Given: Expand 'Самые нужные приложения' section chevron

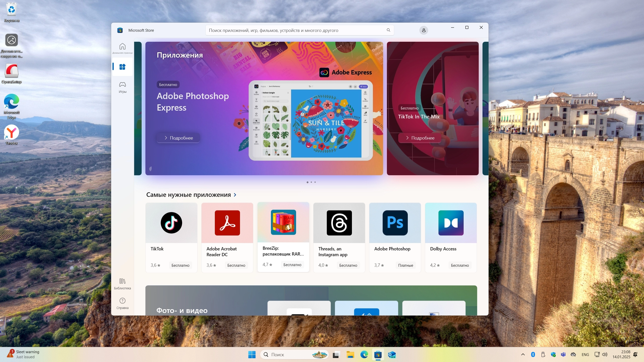Looking at the screenshot, I should (235, 195).
